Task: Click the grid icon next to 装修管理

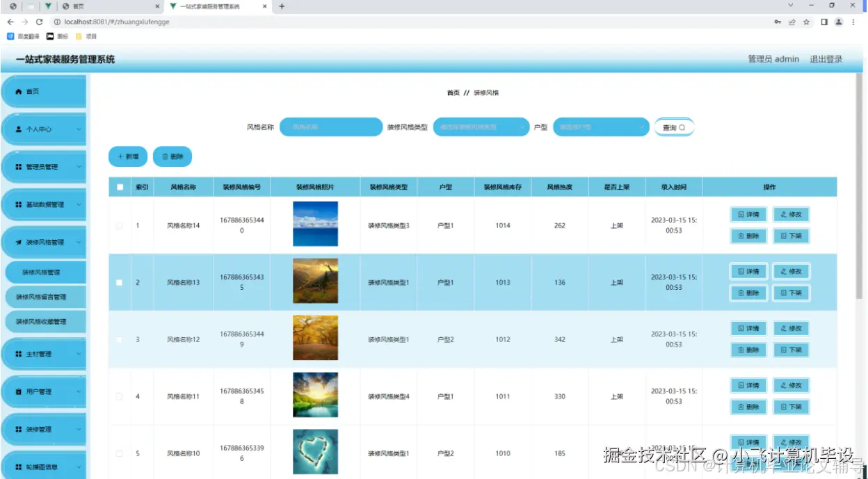Action: 19,429
